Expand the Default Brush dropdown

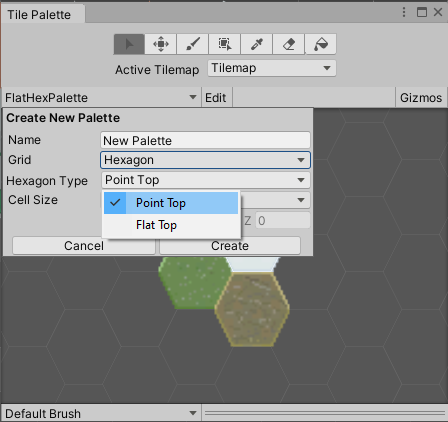(x=101, y=413)
